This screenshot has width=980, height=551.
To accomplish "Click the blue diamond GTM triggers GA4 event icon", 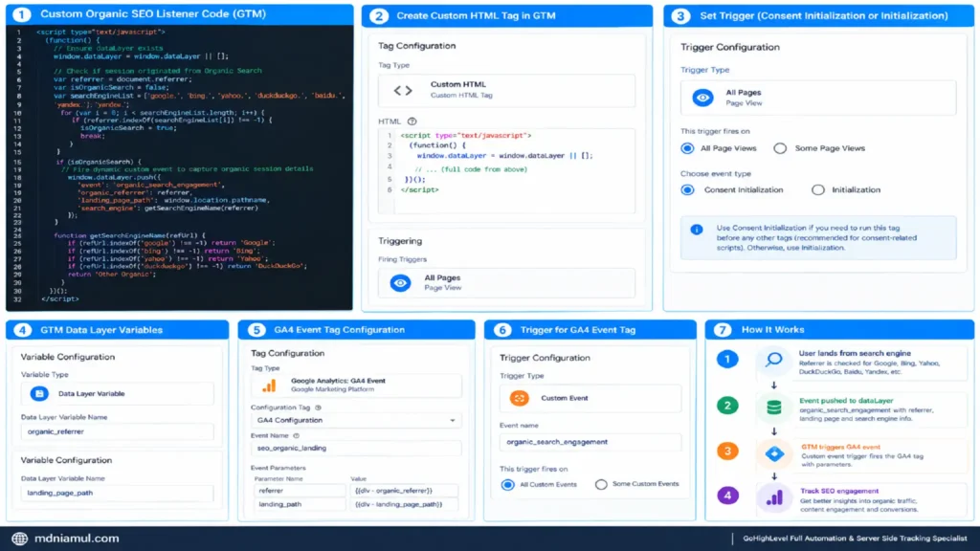I will (774, 453).
